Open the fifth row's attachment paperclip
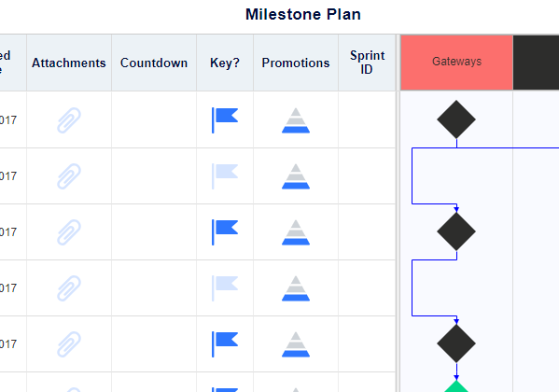Screen dimensions: 559x392 69,344
